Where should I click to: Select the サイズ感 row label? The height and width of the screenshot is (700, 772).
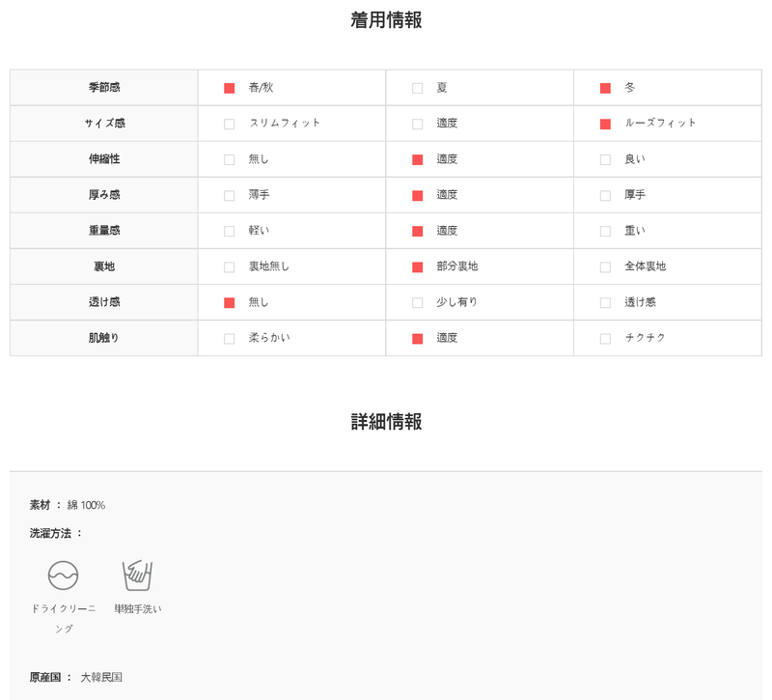tap(104, 124)
